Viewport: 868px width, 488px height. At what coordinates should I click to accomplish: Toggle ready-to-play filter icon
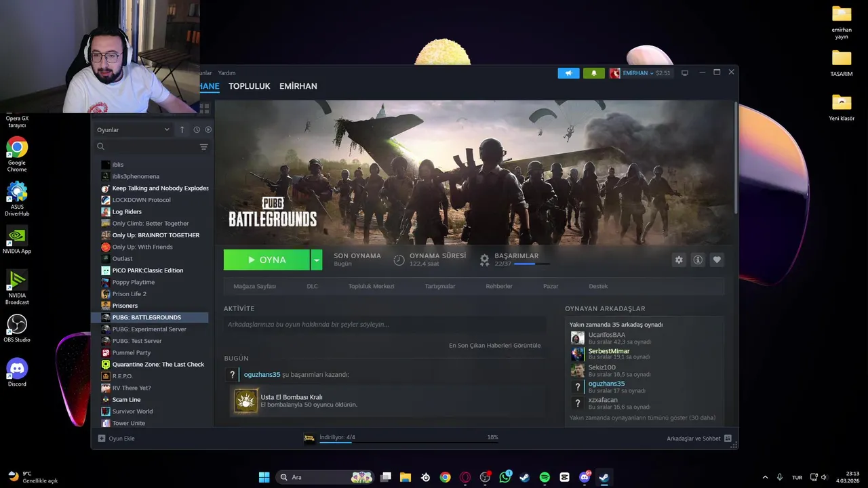click(x=208, y=129)
